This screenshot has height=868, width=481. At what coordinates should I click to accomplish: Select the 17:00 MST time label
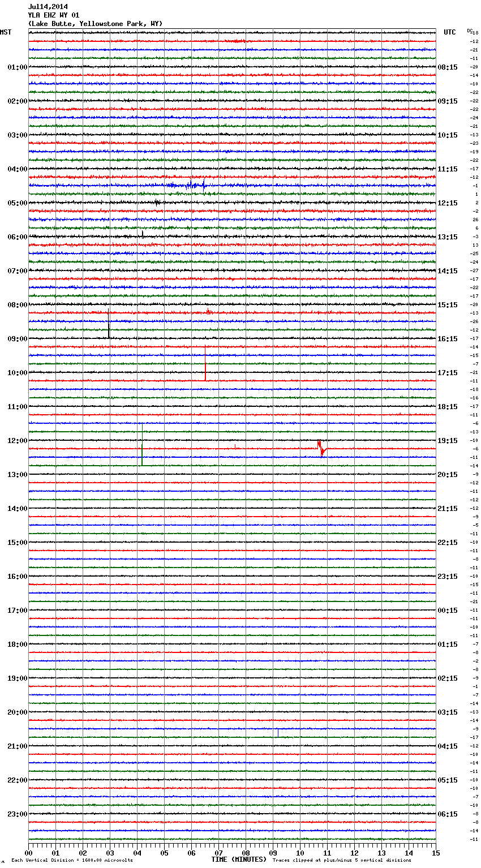click(x=18, y=611)
